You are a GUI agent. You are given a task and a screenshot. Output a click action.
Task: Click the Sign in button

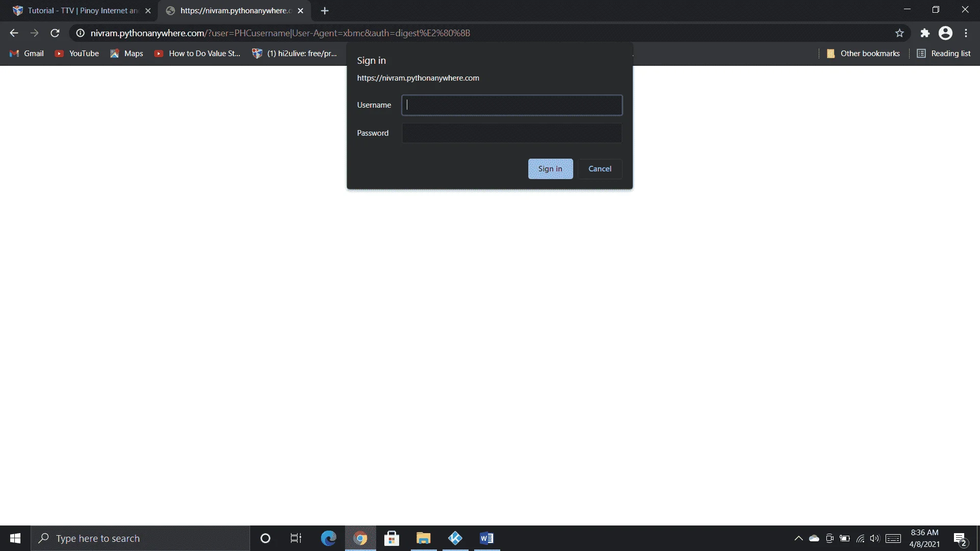(x=550, y=169)
